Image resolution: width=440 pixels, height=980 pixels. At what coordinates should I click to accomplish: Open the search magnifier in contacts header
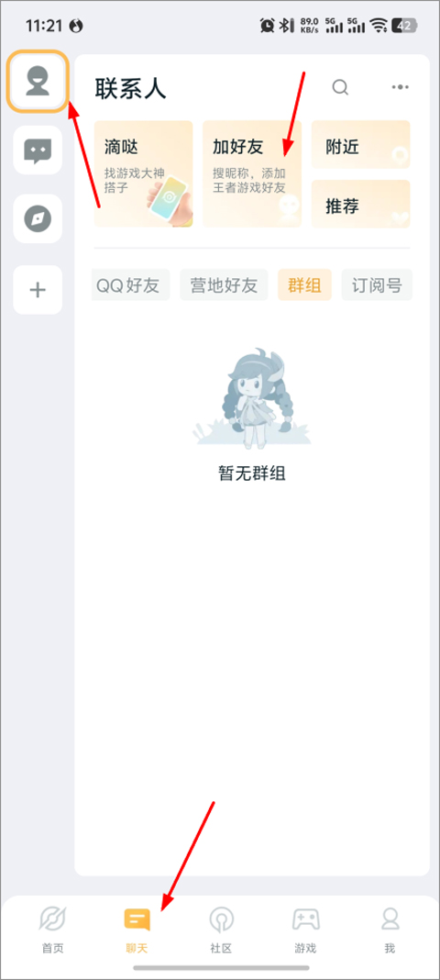[340, 87]
